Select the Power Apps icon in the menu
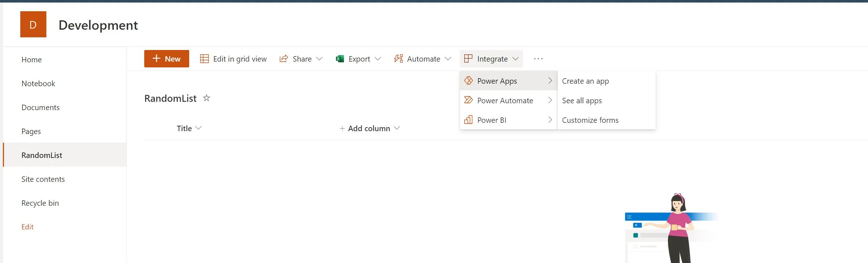This screenshot has width=868, height=263. tap(469, 81)
